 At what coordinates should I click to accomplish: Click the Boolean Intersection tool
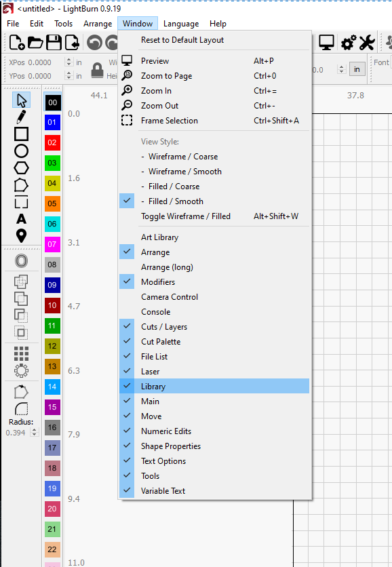point(21,333)
